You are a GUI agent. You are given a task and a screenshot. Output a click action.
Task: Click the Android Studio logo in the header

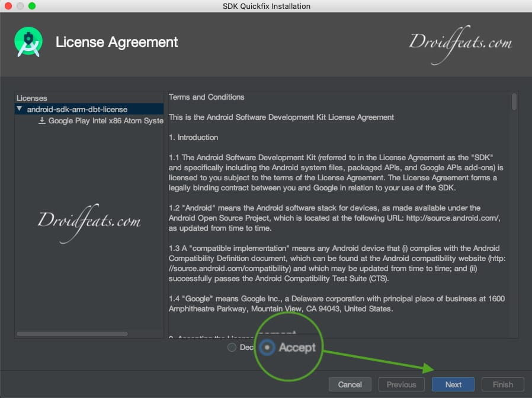28,42
